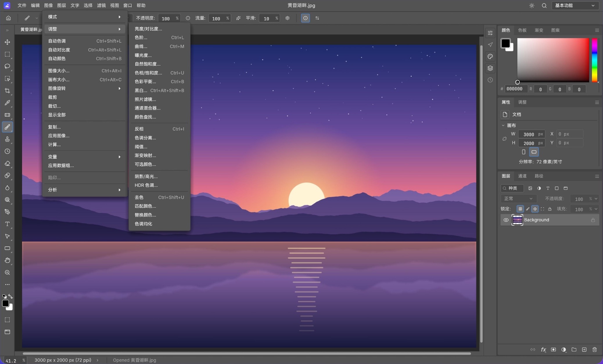Open the 正常 blend mode dropdown
Viewport: 603px width, 364px height.
[x=518, y=198]
